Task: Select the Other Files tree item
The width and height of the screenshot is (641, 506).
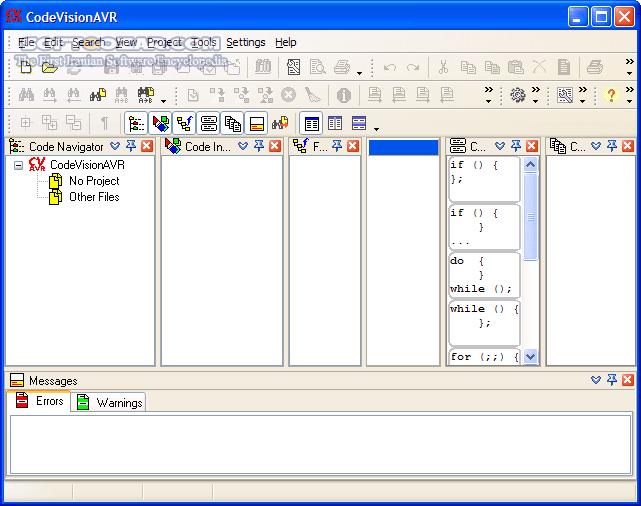Action: (x=94, y=197)
